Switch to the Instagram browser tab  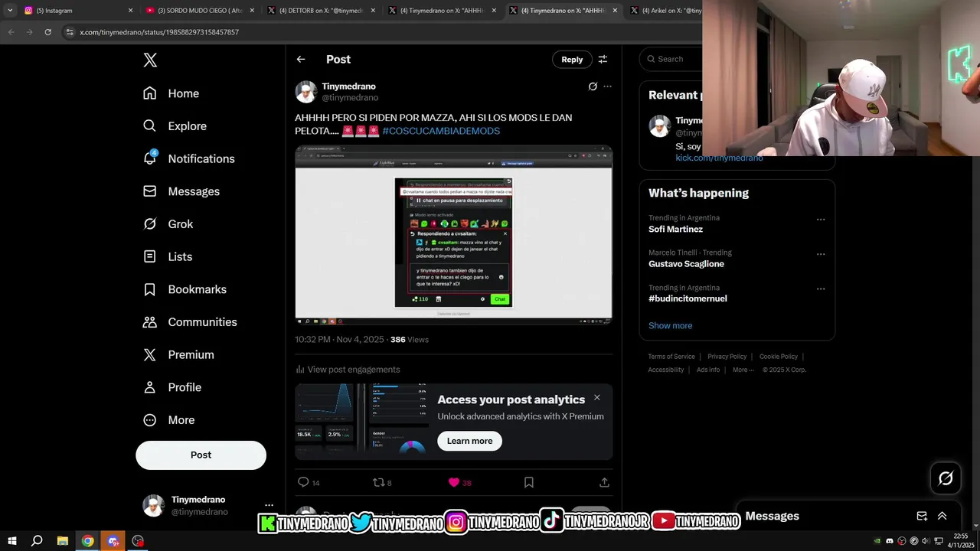point(77,11)
